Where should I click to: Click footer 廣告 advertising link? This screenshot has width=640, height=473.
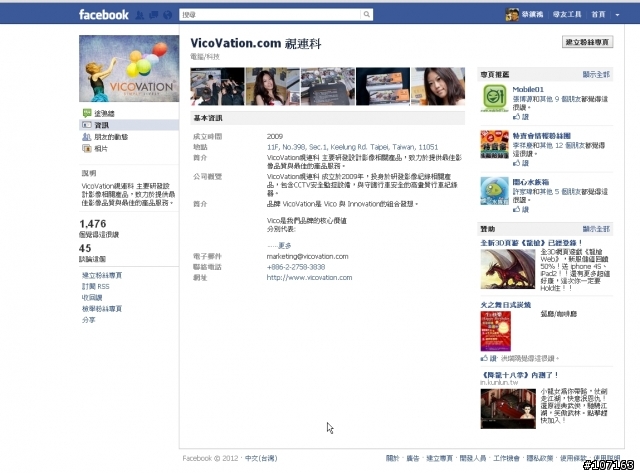coord(413,458)
